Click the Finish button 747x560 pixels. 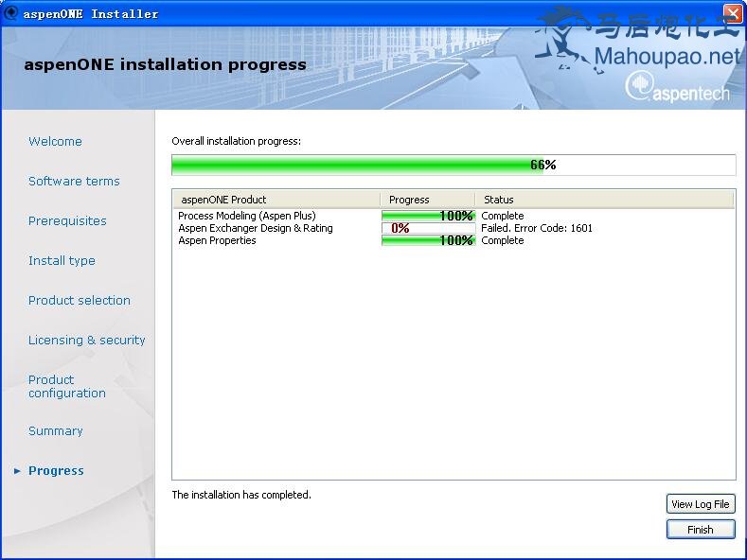pyautogui.click(x=701, y=530)
